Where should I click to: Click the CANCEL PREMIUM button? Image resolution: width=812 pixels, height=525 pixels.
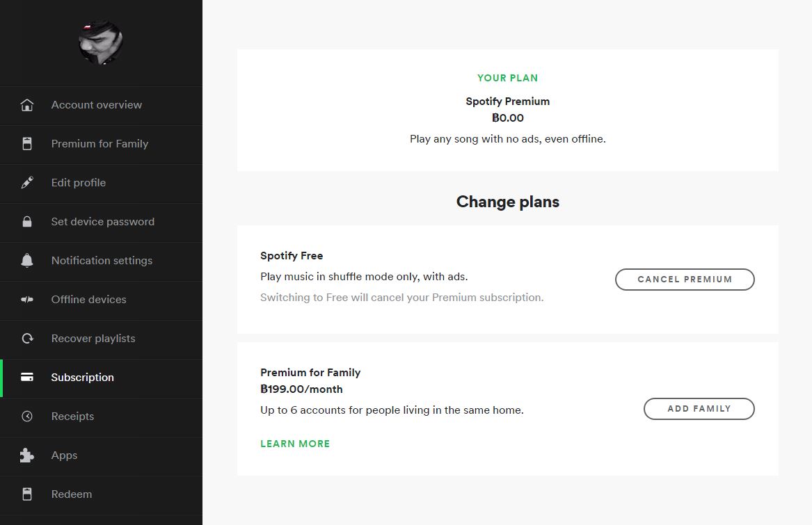(684, 279)
